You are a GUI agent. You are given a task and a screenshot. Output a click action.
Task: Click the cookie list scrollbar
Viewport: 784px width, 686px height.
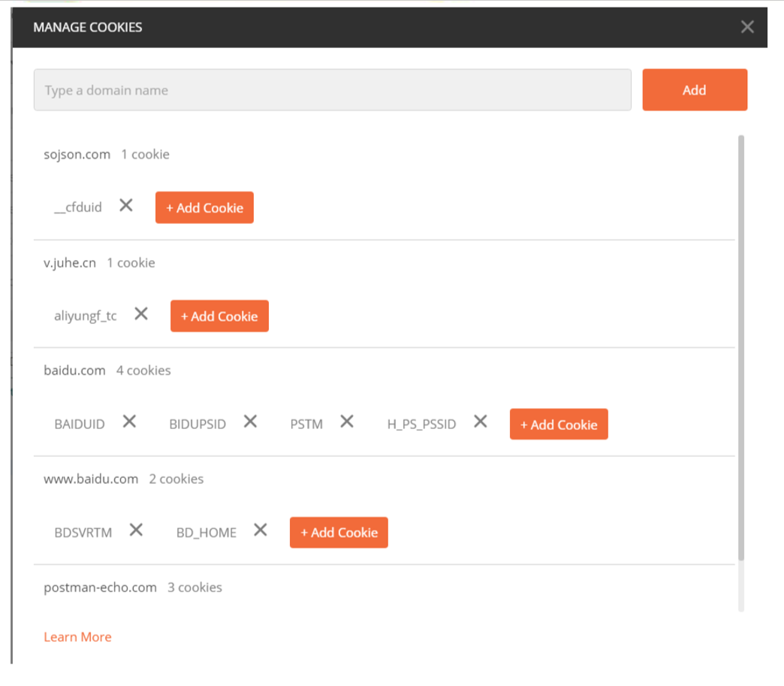coord(741,346)
